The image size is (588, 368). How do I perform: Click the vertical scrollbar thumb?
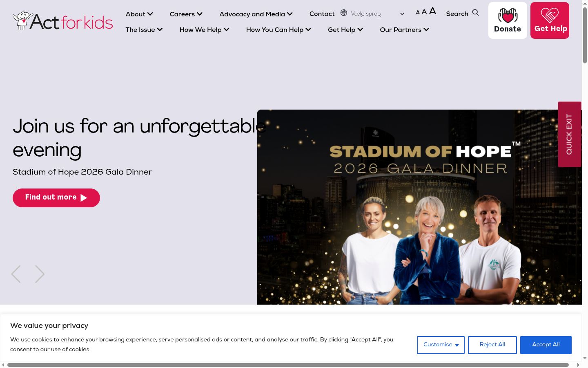coord(585,35)
